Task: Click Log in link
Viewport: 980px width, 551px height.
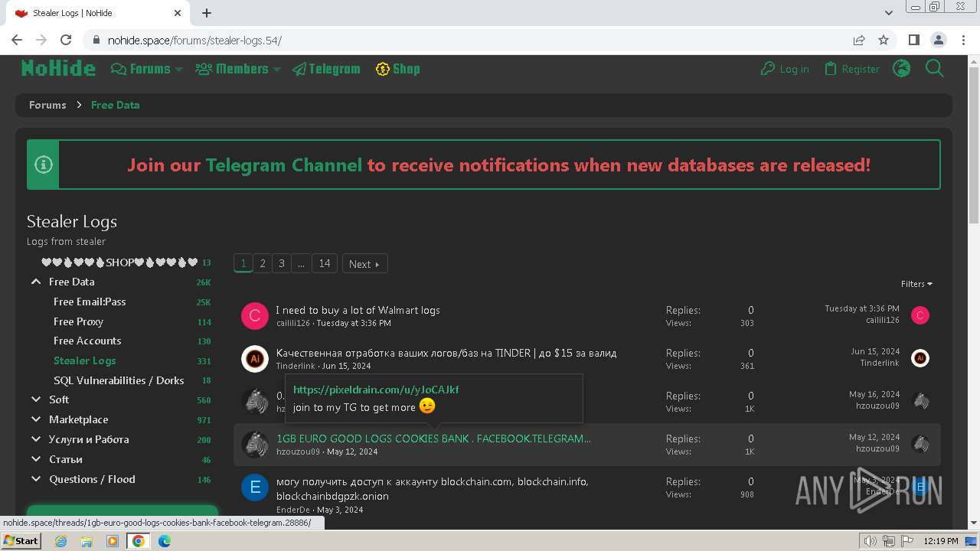Action: [785, 69]
